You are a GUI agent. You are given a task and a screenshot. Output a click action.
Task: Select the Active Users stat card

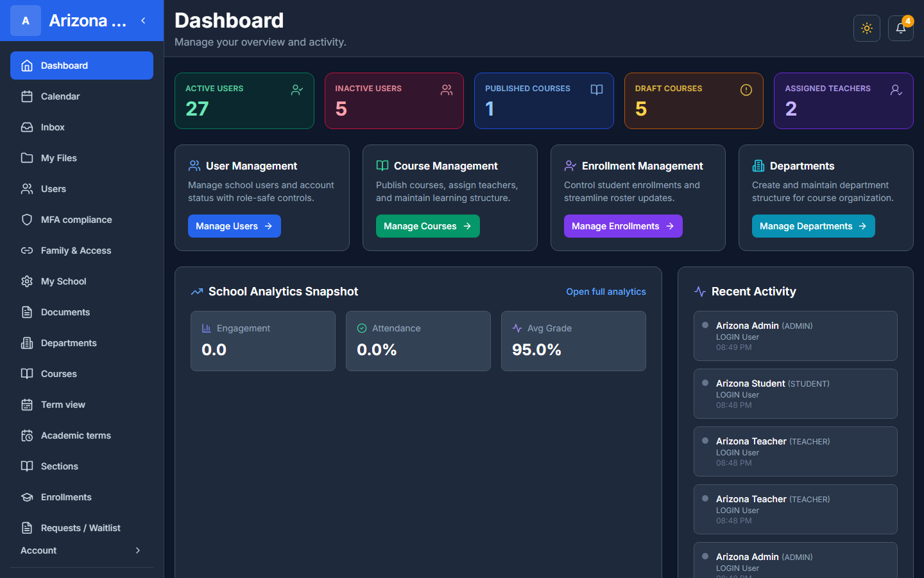(x=244, y=101)
